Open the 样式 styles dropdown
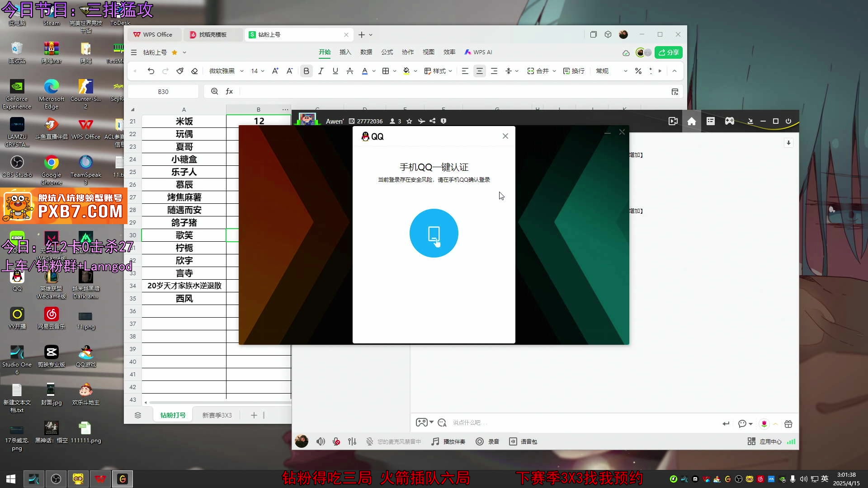 click(438, 71)
